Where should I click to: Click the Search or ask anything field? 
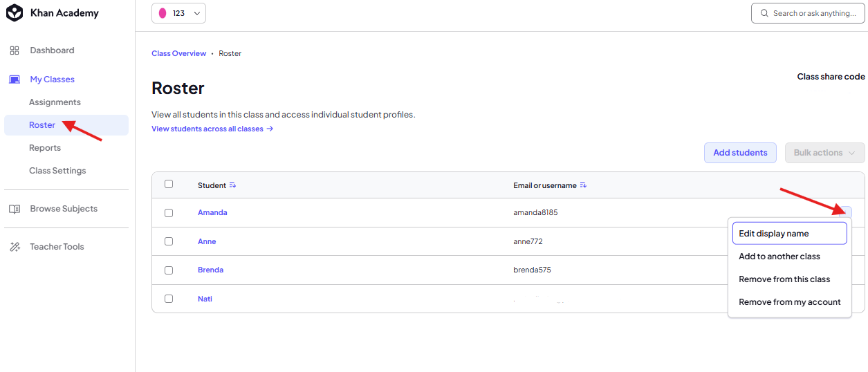[x=808, y=13]
